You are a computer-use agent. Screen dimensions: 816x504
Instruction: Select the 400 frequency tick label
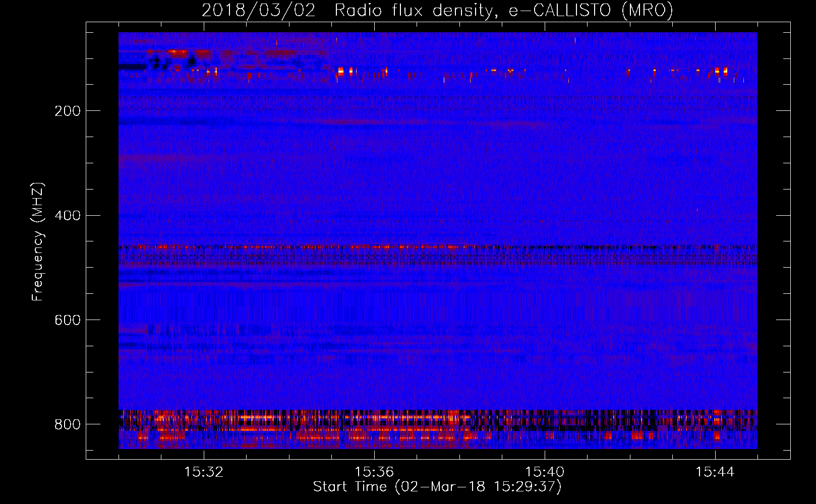click(x=67, y=216)
